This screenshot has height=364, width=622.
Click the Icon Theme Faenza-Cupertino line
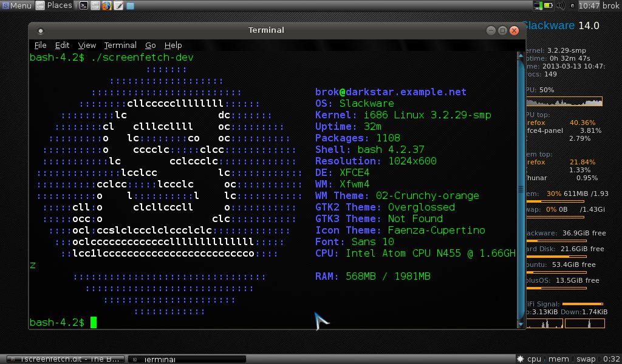pyautogui.click(x=400, y=230)
